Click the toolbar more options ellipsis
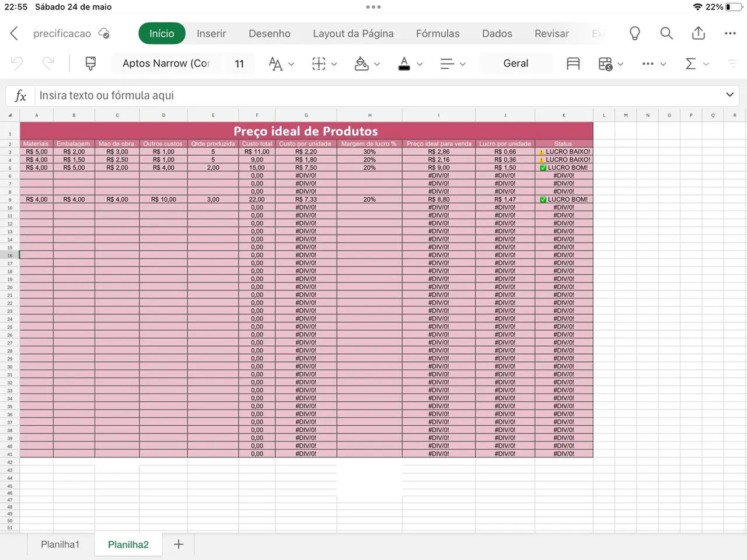This screenshot has height=560, width=747. point(648,64)
